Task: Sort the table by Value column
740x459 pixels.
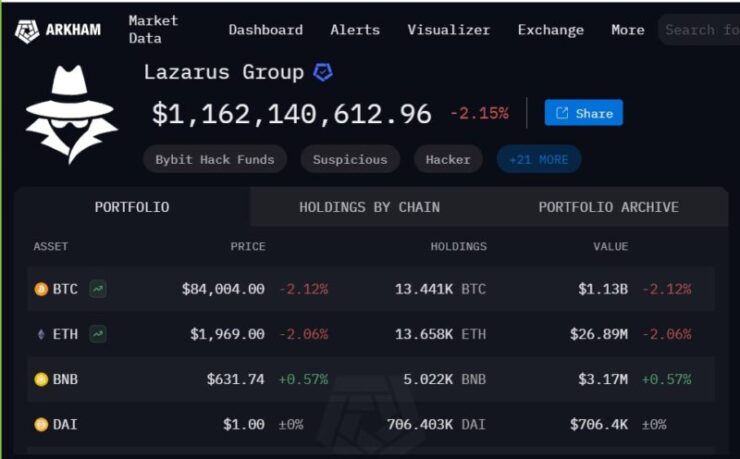Action: click(611, 246)
